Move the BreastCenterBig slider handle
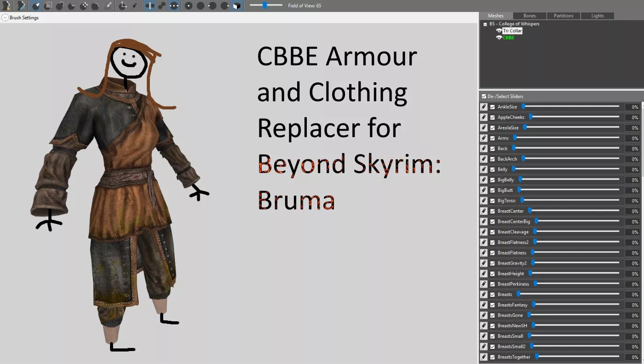This screenshot has height=364, width=644. pyautogui.click(x=536, y=221)
